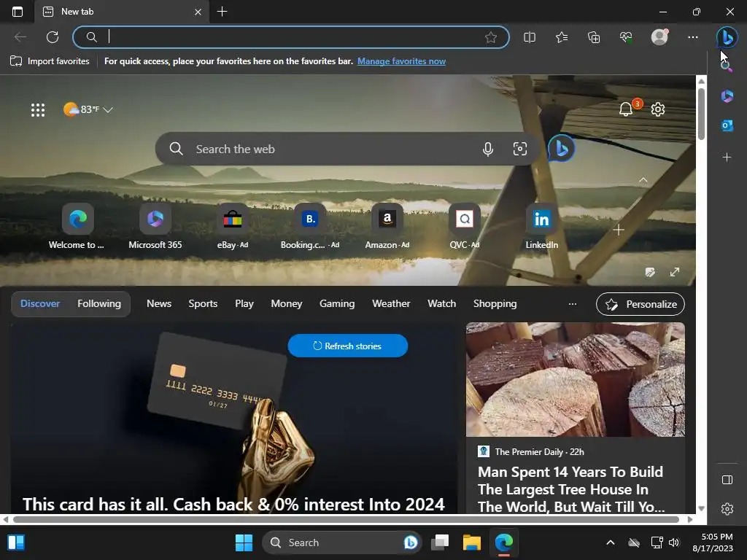Open the app launcher grid

tap(38, 110)
